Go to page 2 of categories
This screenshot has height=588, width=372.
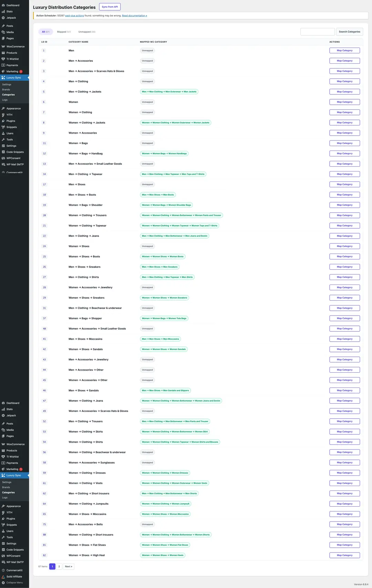click(59, 566)
